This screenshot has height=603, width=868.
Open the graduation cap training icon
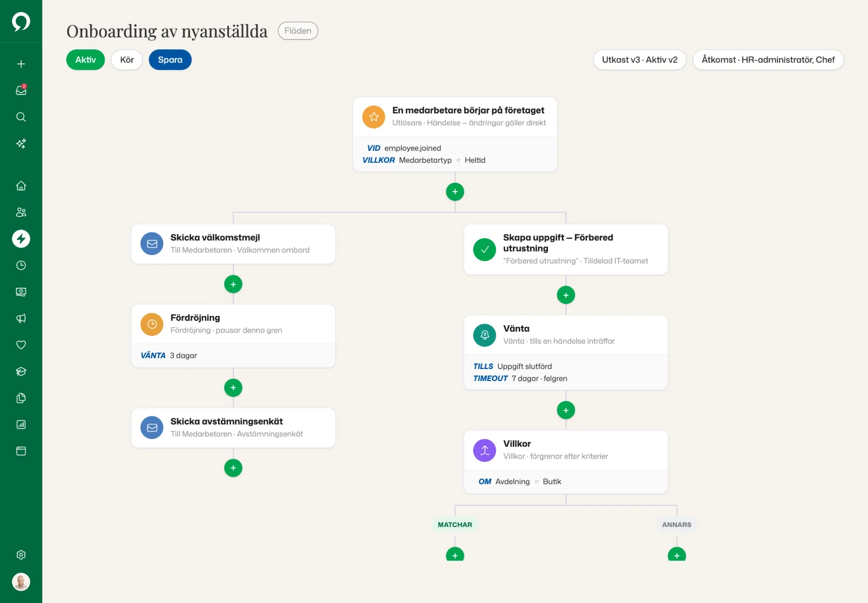[21, 372]
